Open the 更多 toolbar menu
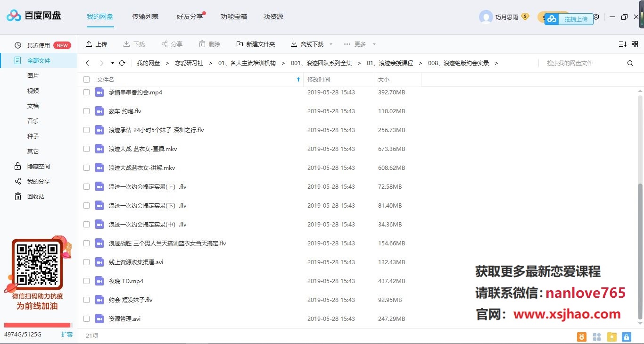The image size is (644, 344). (355, 44)
